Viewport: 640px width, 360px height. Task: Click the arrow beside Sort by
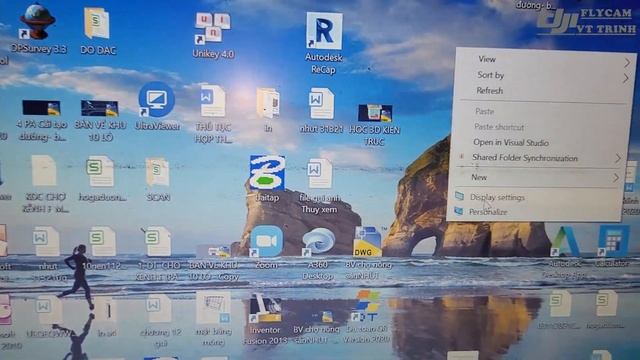626,78
